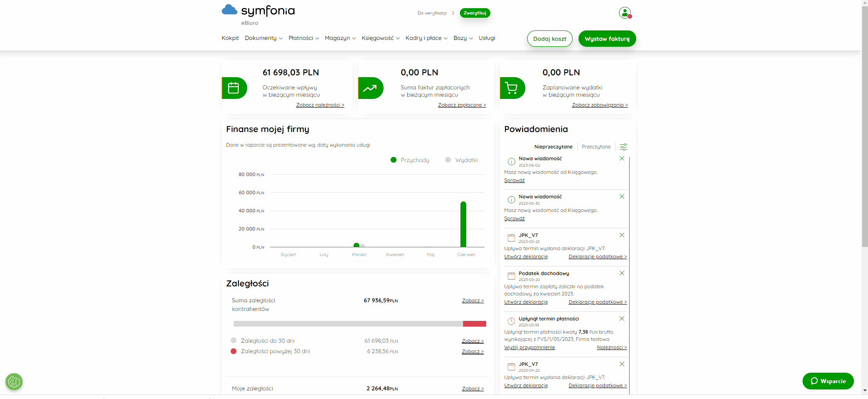Open the Wsparcie support chat
The height and width of the screenshot is (399, 868).
(x=828, y=381)
